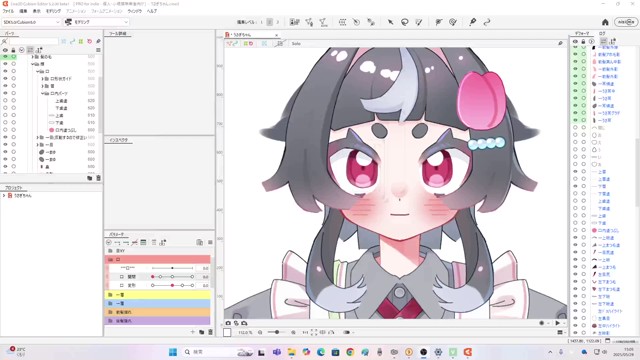The height and width of the screenshot is (360, 640).
Task: Open the モデリング workspace dropdown
Action: (x=97, y=22)
